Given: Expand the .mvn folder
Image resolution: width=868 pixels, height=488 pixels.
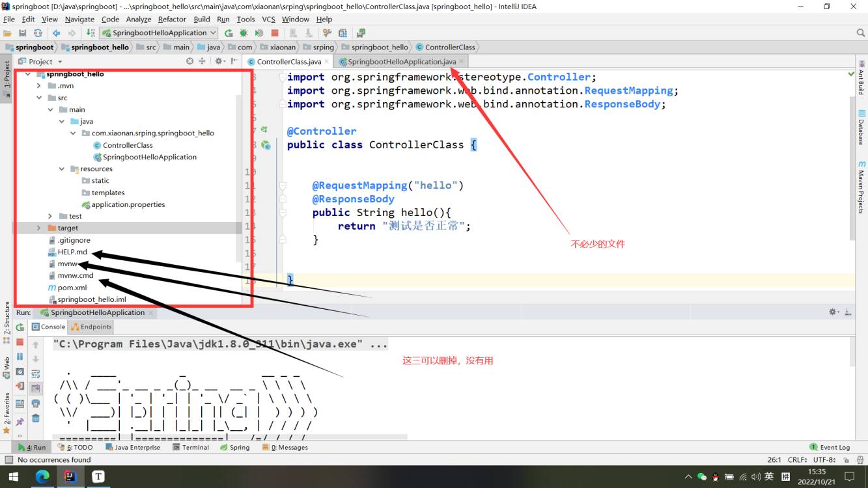Looking at the screenshot, I should (39, 85).
